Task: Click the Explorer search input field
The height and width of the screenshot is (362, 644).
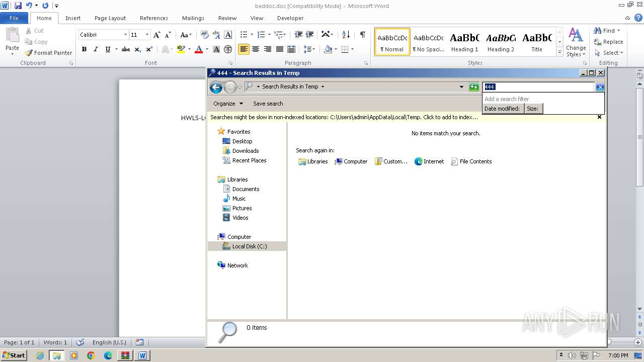Action: pos(538,87)
